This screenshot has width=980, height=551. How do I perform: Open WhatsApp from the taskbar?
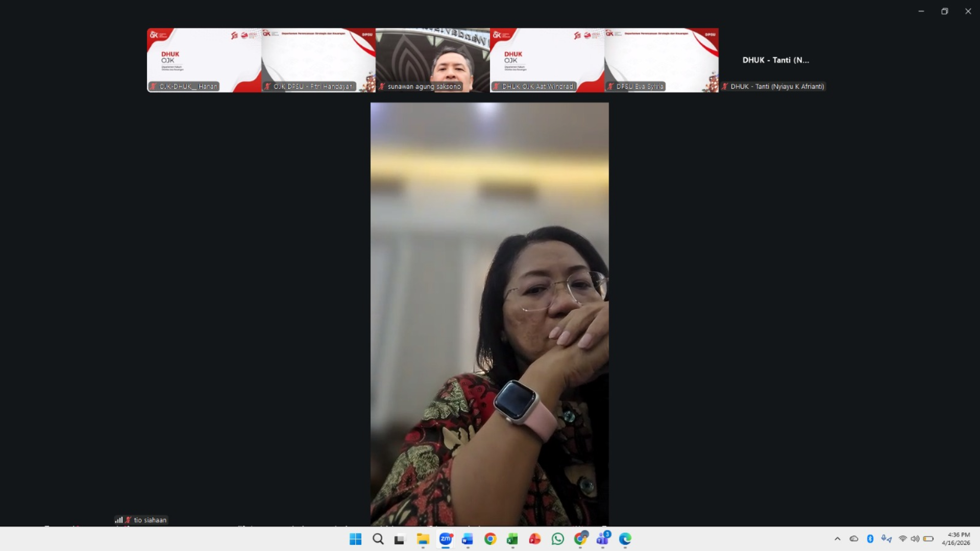557,539
